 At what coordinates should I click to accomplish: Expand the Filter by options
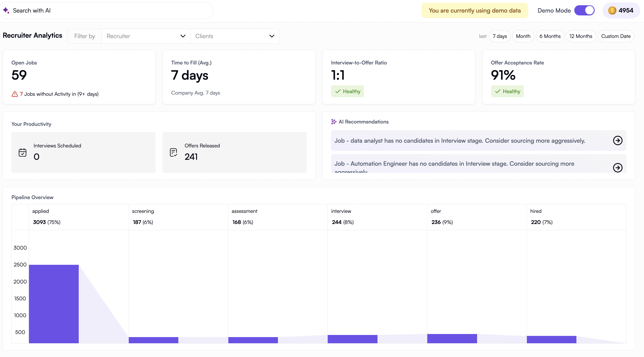(84, 36)
